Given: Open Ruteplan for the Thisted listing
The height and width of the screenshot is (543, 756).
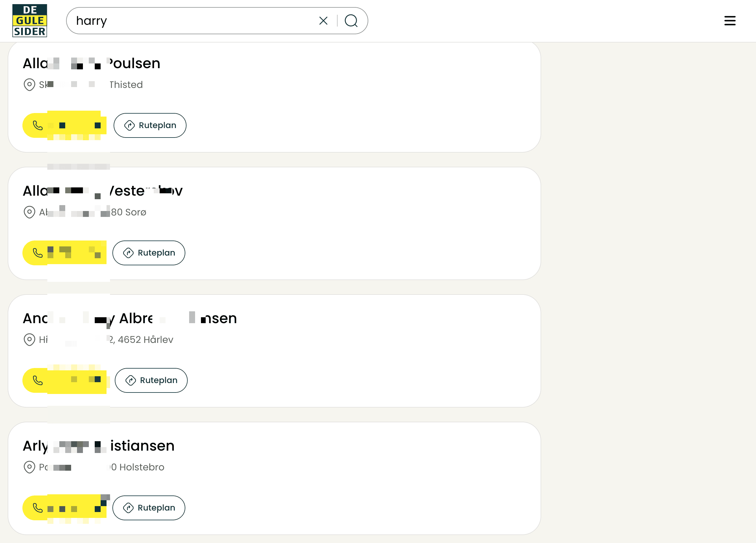Looking at the screenshot, I should 150,125.
